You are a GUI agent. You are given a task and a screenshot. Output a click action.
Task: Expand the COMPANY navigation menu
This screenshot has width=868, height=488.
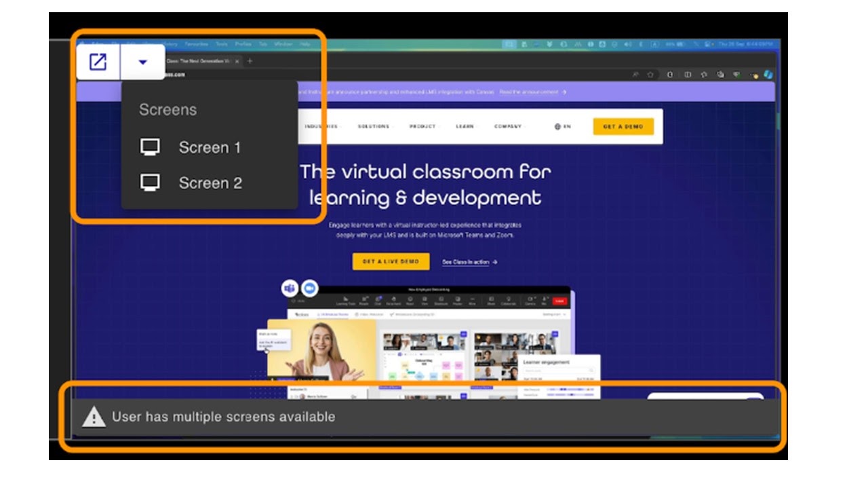coord(509,126)
